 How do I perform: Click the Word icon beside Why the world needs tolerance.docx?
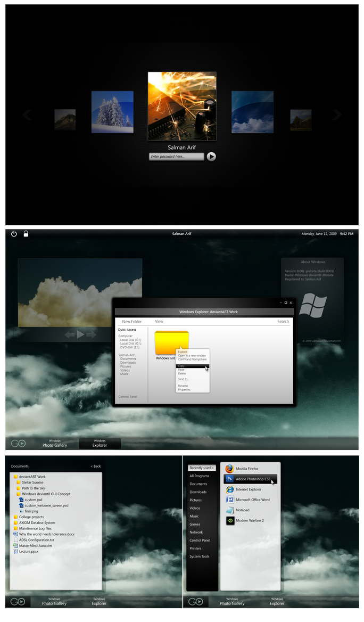16,534
